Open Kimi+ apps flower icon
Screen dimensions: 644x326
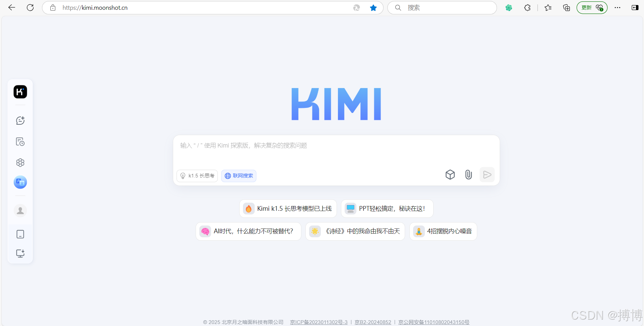(x=20, y=163)
